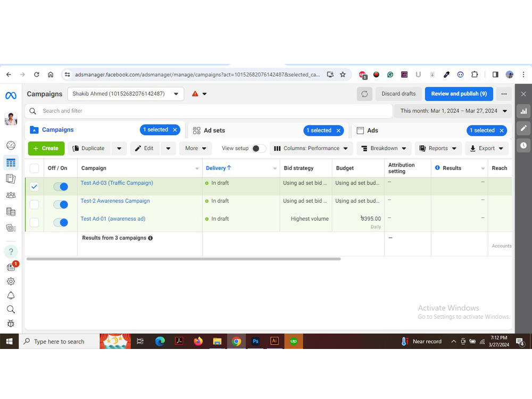
Task: Open the Help question mark icon
Action: pos(11,252)
